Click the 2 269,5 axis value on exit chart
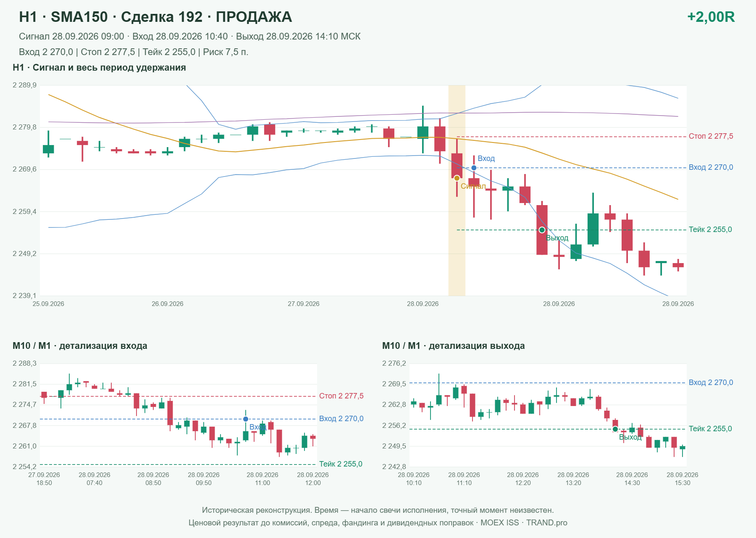This screenshot has width=756, height=538. coord(394,384)
